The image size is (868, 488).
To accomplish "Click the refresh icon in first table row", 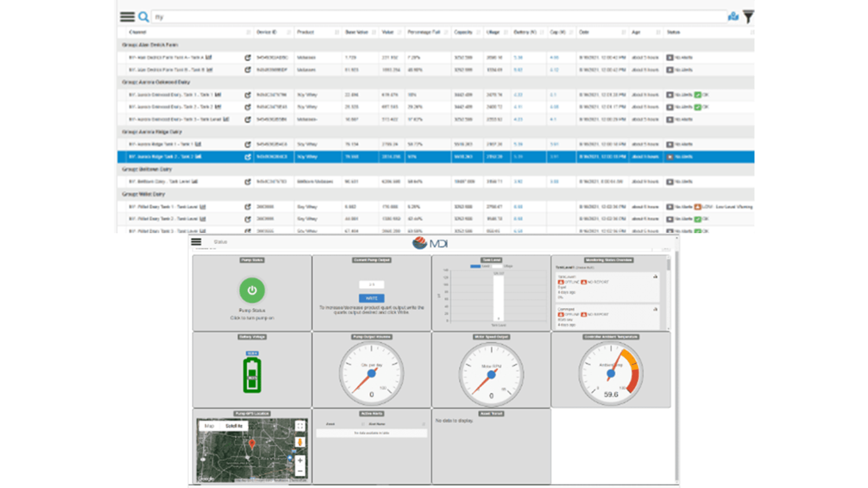I will tap(248, 58).
